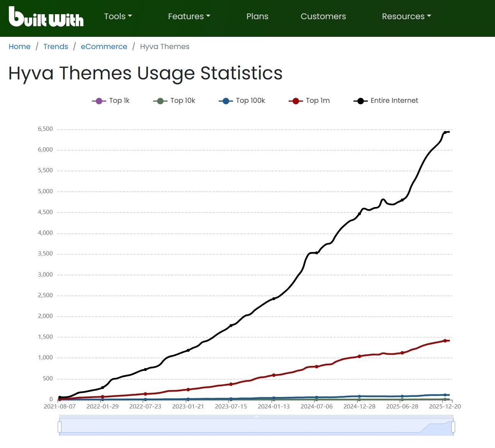Image resolution: width=495 pixels, height=448 pixels.
Task: Click the red Top 1m legend dot
Action: 295,100
